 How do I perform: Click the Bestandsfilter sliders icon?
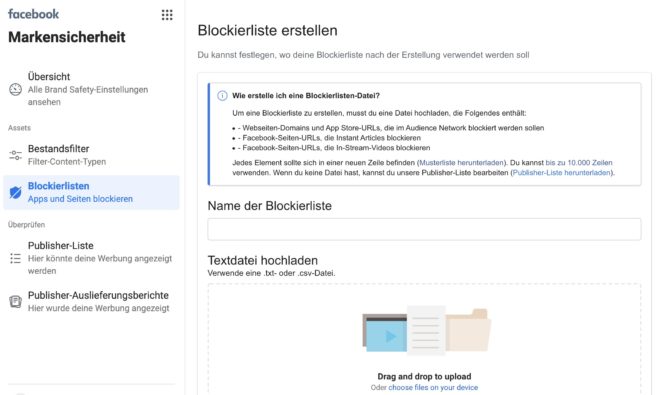coord(16,155)
